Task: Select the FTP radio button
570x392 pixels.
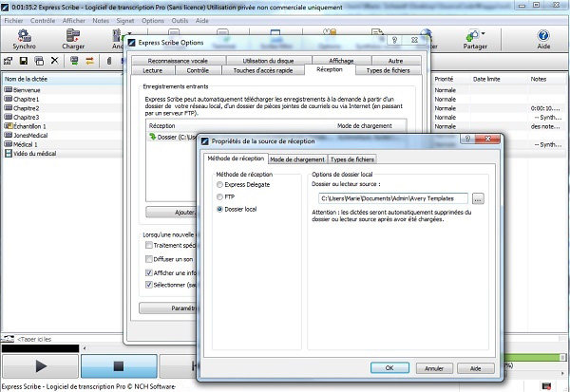Action: click(x=219, y=196)
